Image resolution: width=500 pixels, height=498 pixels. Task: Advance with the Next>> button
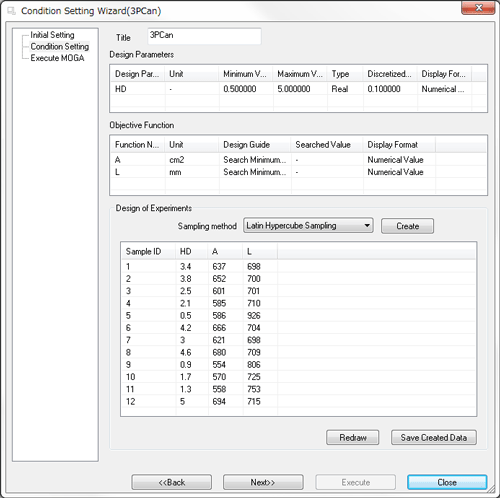click(x=263, y=482)
